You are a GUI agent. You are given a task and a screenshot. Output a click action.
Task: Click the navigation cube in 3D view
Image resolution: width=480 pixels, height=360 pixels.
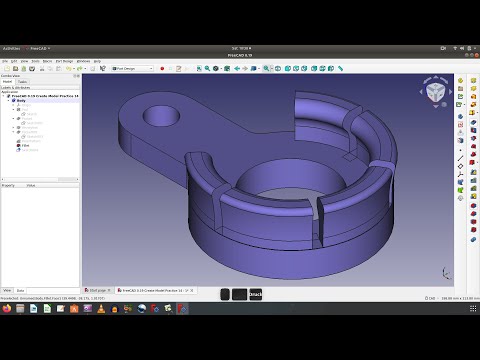click(x=435, y=92)
